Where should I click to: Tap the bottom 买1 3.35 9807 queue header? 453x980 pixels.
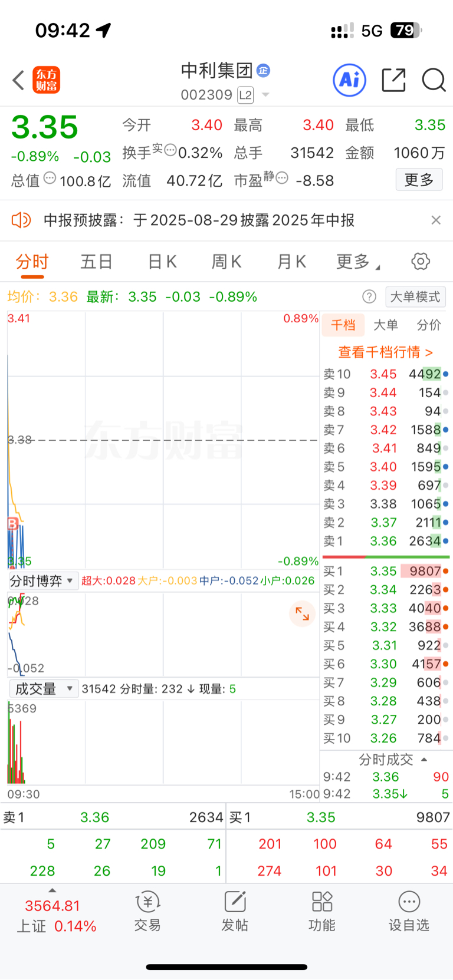point(340,817)
